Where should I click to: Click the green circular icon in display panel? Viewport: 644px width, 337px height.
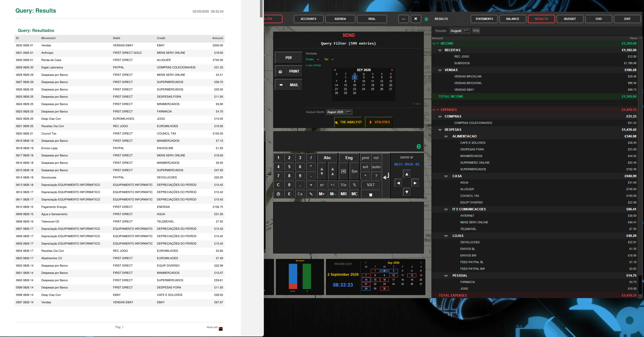(418, 147)
